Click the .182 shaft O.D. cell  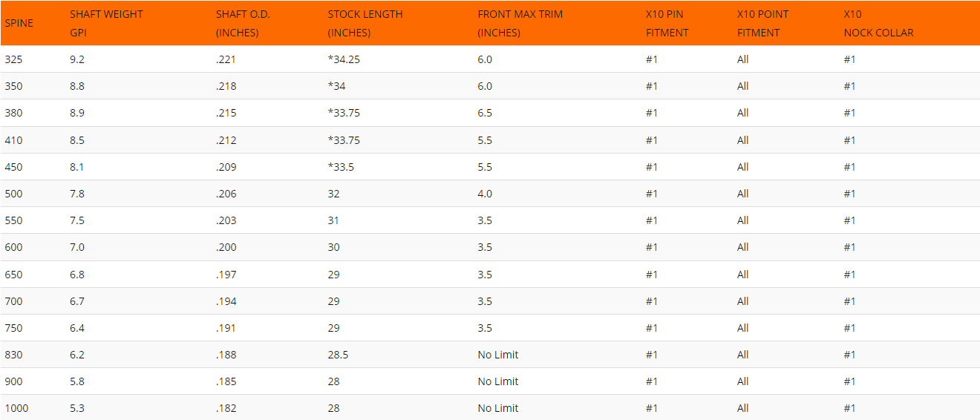226,408
